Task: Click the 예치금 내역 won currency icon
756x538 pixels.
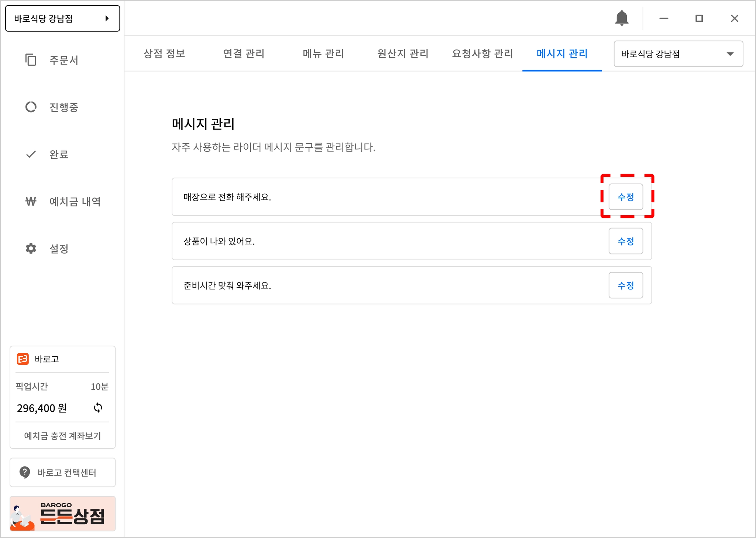Action: (31, 201)
